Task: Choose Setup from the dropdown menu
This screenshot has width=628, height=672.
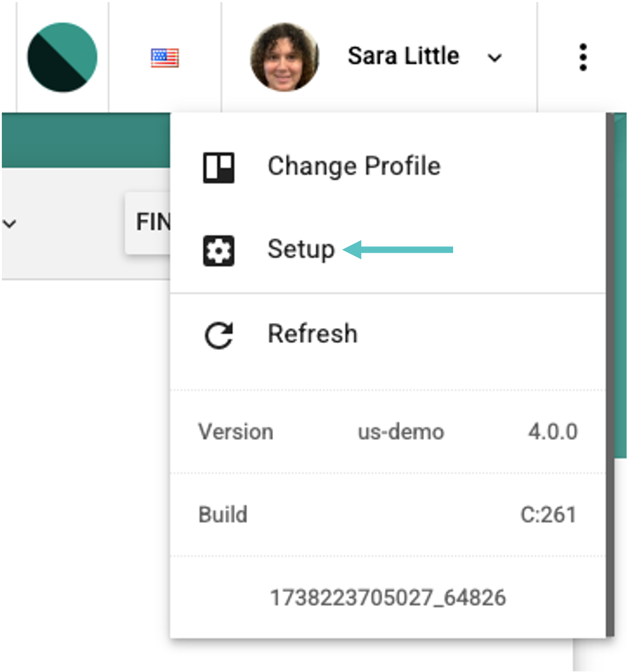Action: coord(388,250)
